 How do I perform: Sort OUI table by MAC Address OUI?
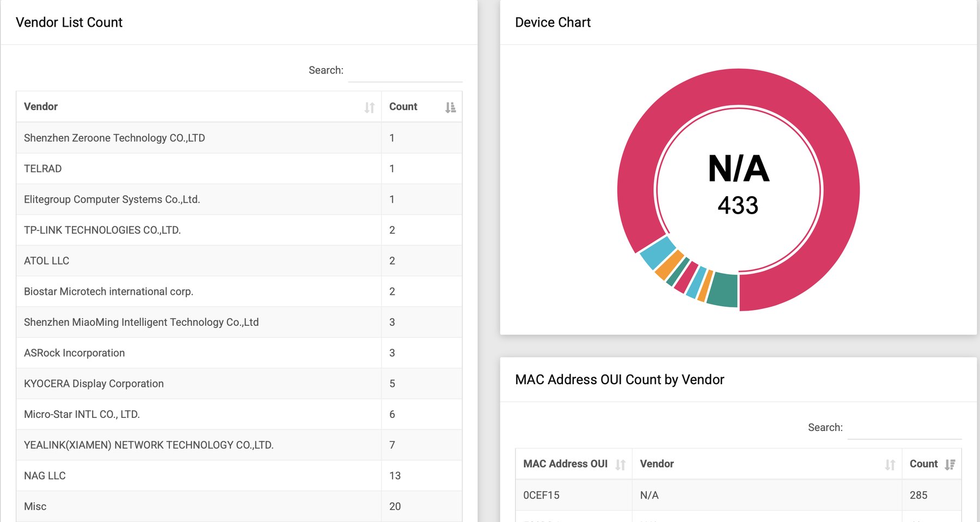pyautogui.click(x=574, y=464)
